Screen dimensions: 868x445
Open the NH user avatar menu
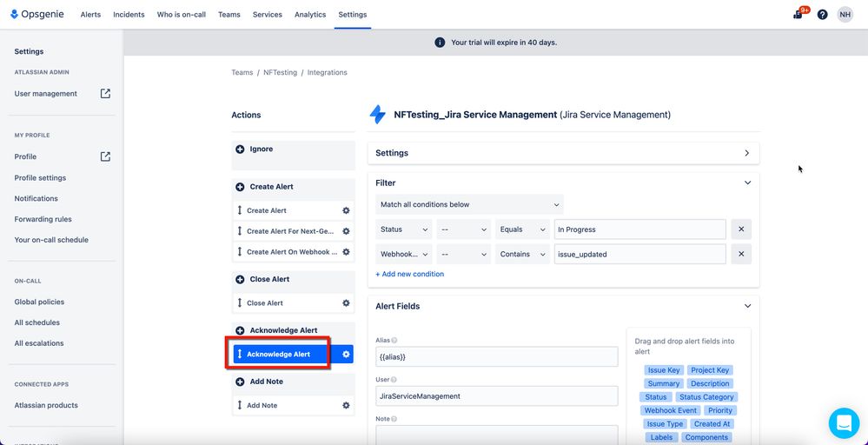tap(845, 15)
